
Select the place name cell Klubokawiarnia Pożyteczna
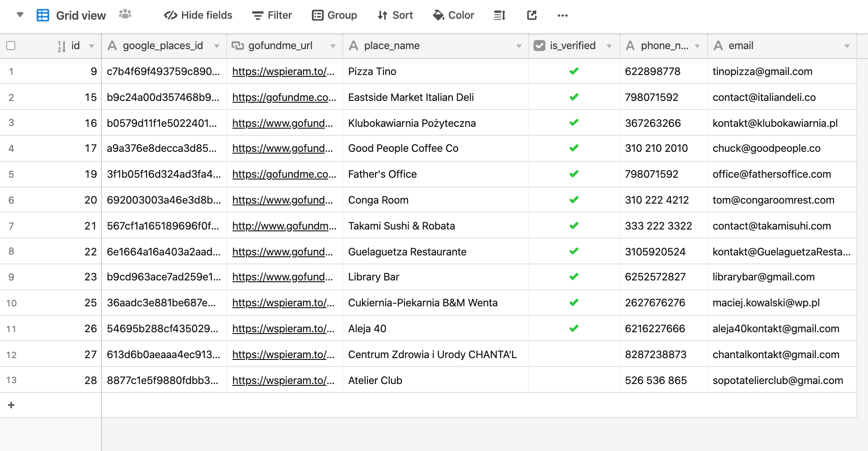click(x=436, y=123)
